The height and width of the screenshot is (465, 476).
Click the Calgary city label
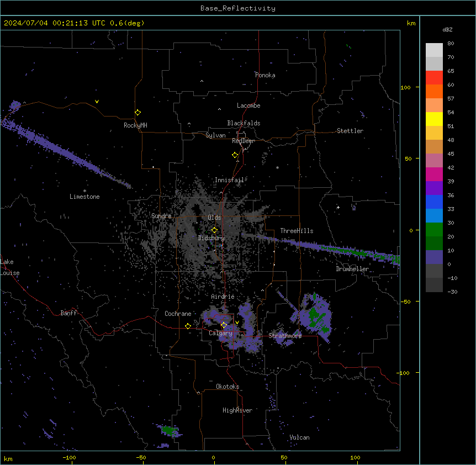(220, 333)
